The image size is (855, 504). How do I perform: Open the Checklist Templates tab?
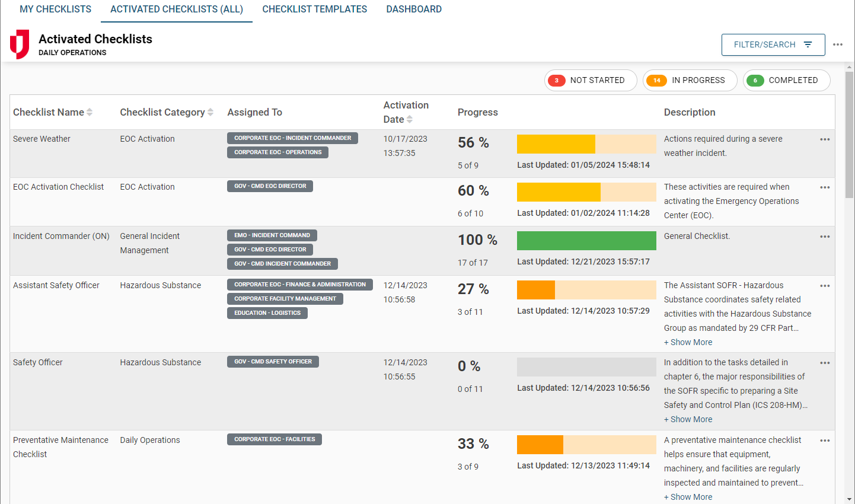tap(314, 9)
